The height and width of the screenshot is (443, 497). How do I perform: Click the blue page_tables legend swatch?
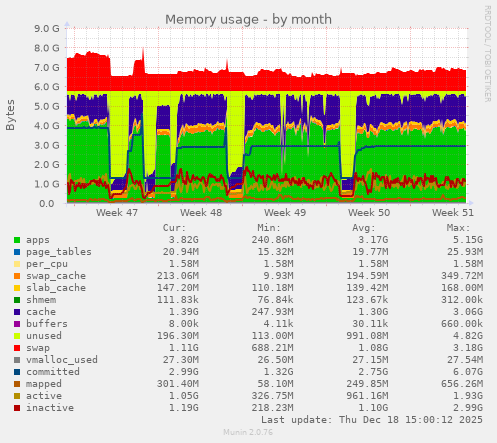click(x=17, y=252)
